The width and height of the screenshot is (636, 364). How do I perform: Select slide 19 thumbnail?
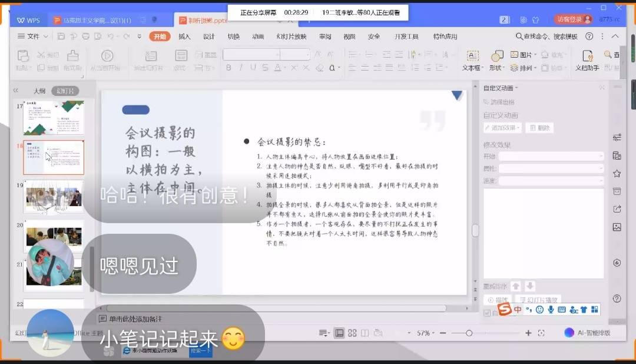click(54, 197)
